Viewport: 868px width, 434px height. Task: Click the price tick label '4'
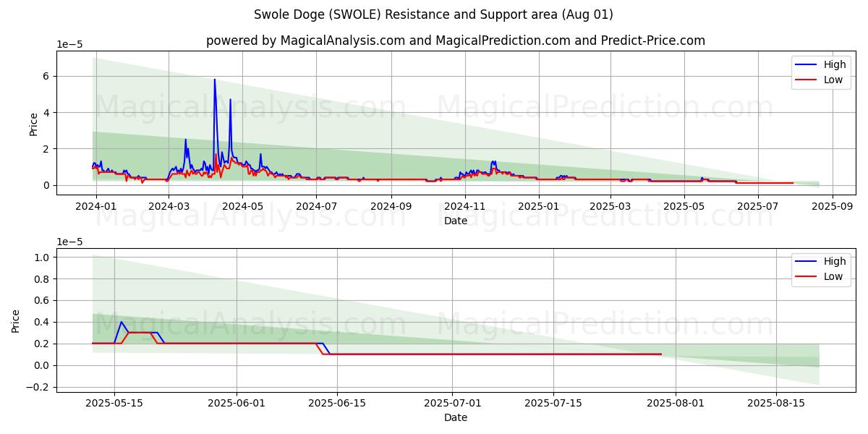point(45,112)
